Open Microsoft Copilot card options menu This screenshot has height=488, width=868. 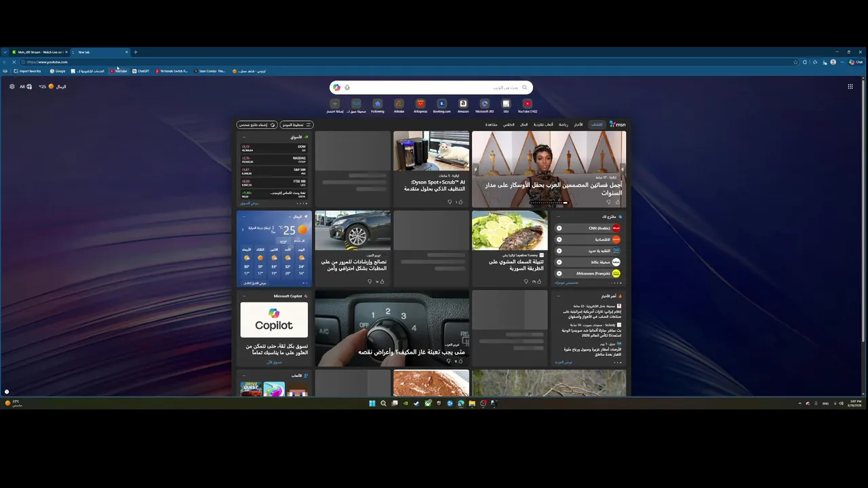coord(244,296)
